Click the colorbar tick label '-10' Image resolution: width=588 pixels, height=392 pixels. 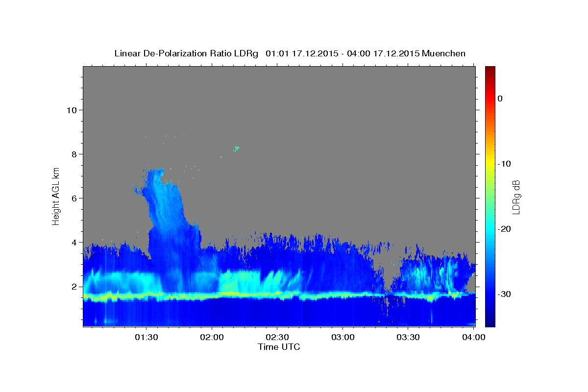[x=505, y=164]
